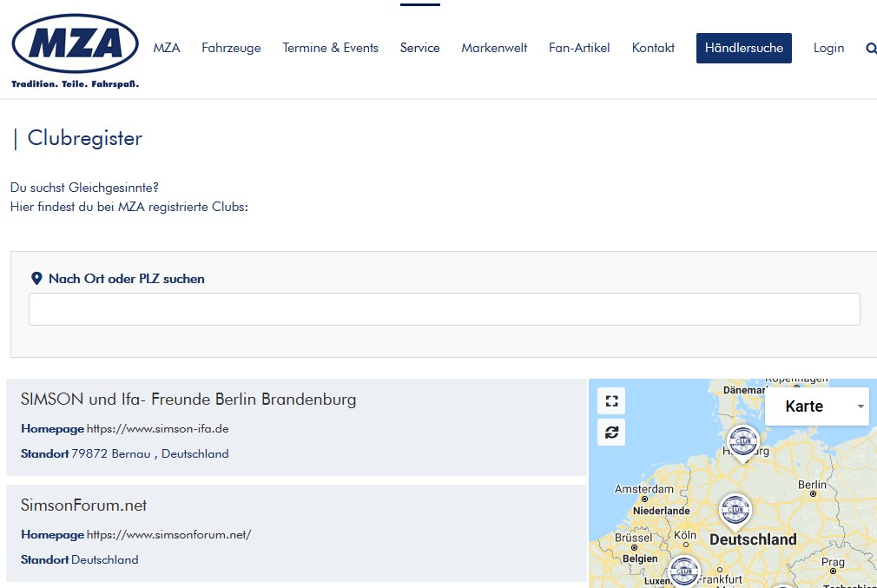
Task: Select club marker near Hamburg
Action: click(x=742, y=442)
